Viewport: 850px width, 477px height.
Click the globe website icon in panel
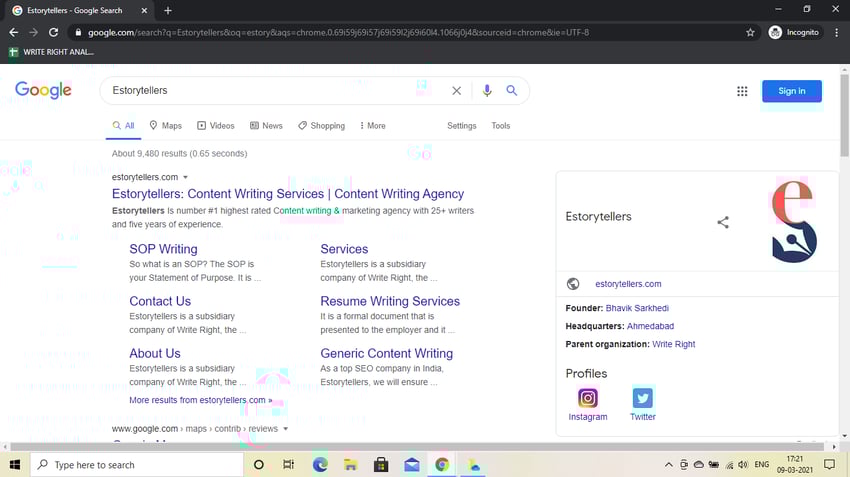tap(573, 284)
